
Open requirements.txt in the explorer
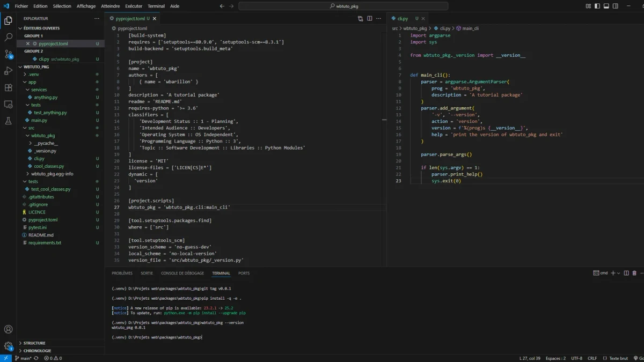click(61, 243)
